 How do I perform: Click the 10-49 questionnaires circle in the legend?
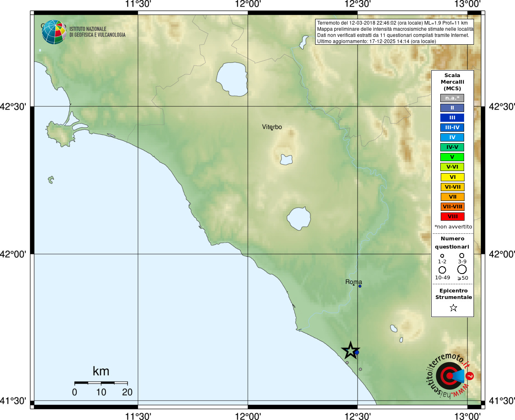pos(442,270)
